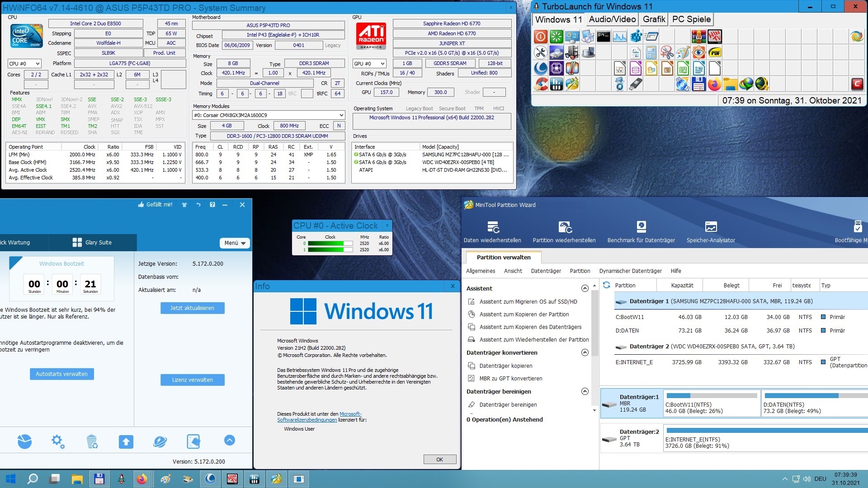Select Partition wiederherstellen tool in MiniTool
The width and height of the screenshot is (868, 488).
pos(564,232)
